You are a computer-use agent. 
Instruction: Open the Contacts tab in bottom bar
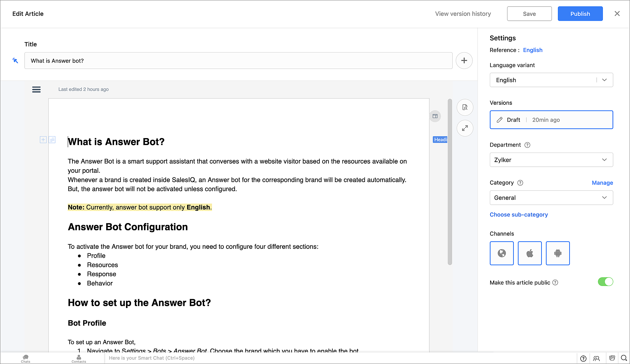79,358
